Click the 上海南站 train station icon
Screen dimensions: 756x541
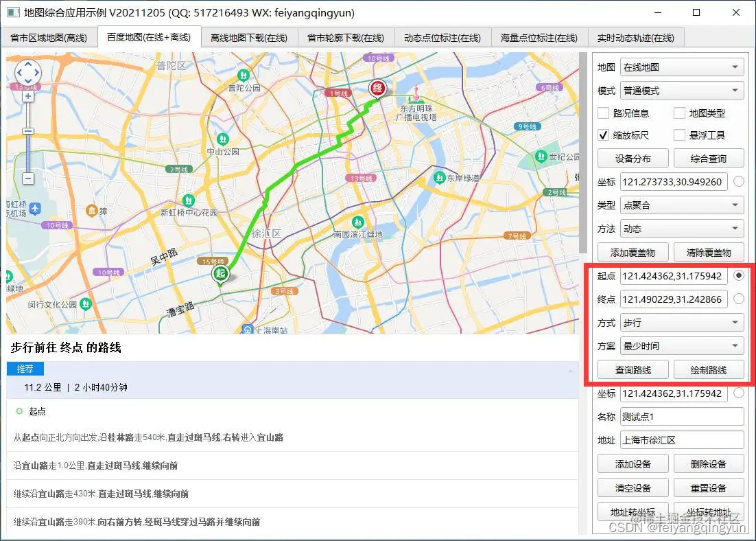(x=248, y=329)
